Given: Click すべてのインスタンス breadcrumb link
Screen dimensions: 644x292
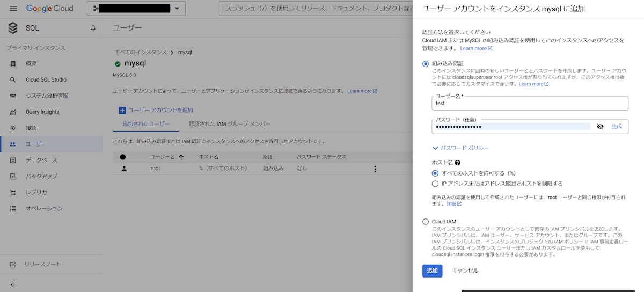Looking at the screenshot, I should pyautogui.click(x=141, y=52).
